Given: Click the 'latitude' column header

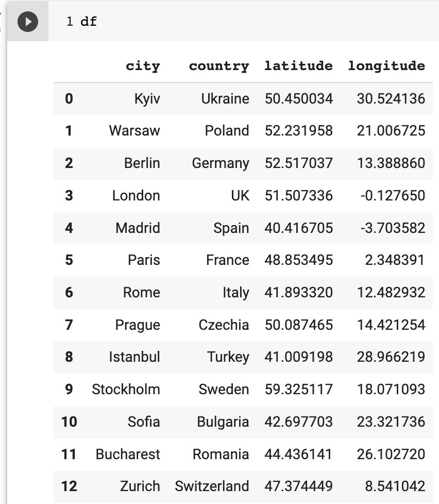Looking at the screenshot, I should (x=298, y=66).
